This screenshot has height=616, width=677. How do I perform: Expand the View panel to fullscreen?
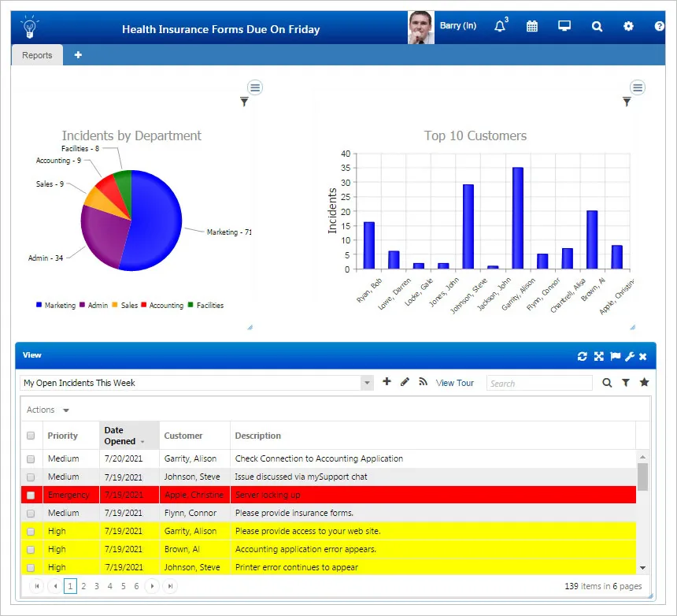(599, 357)
